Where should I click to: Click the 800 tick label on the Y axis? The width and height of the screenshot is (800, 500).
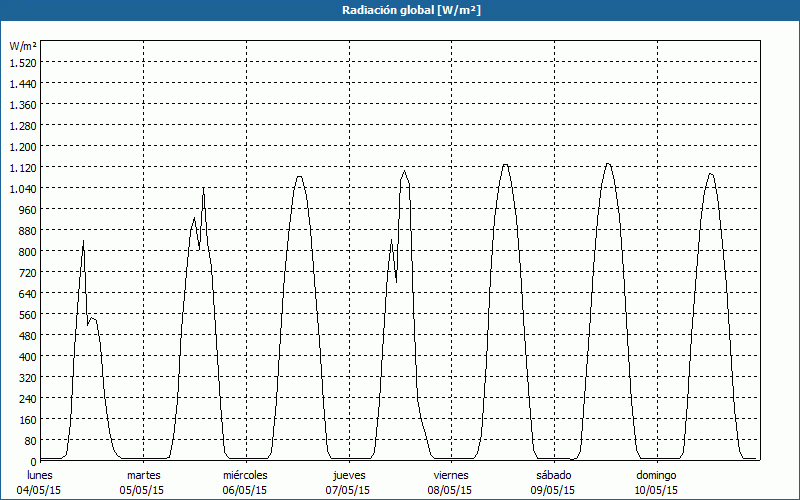[x=26, y=252]
